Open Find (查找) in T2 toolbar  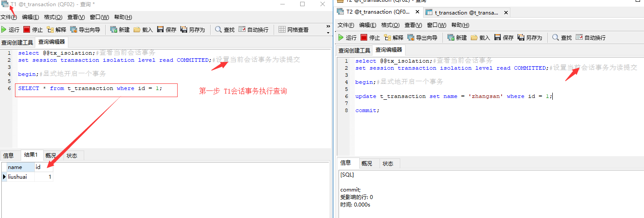[562, 38]
